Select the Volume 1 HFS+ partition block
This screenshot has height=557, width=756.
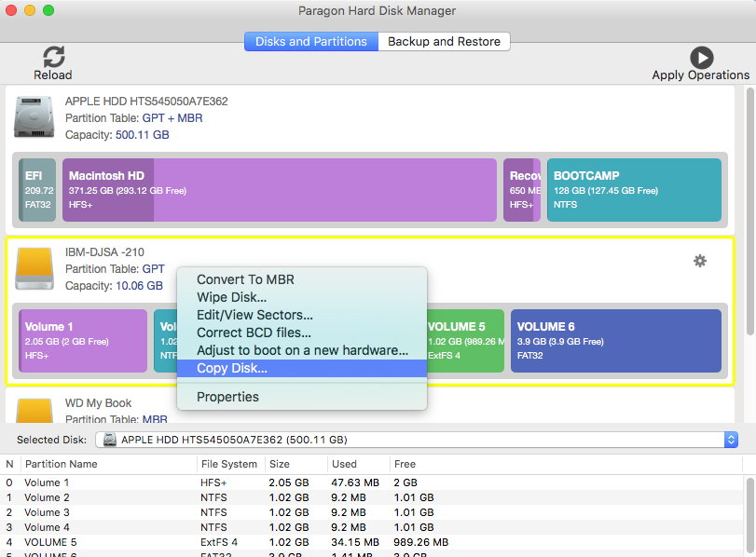pos(83,341)
